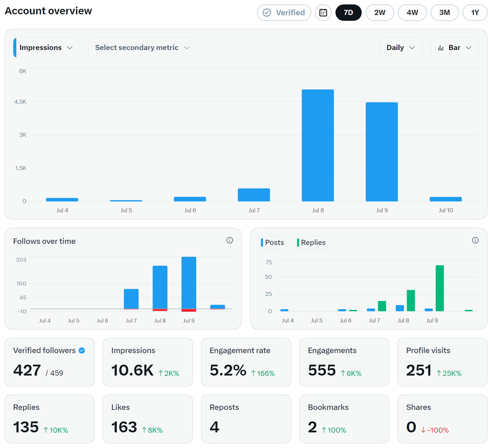Click the Engagements 555 stat card
492x448 pixels.
tap(344, 362)
